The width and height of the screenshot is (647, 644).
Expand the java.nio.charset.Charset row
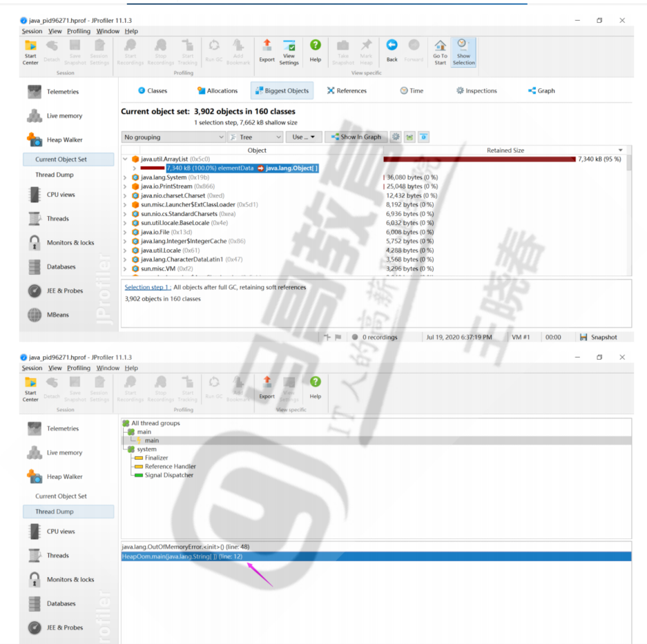[x=125, y=195]
